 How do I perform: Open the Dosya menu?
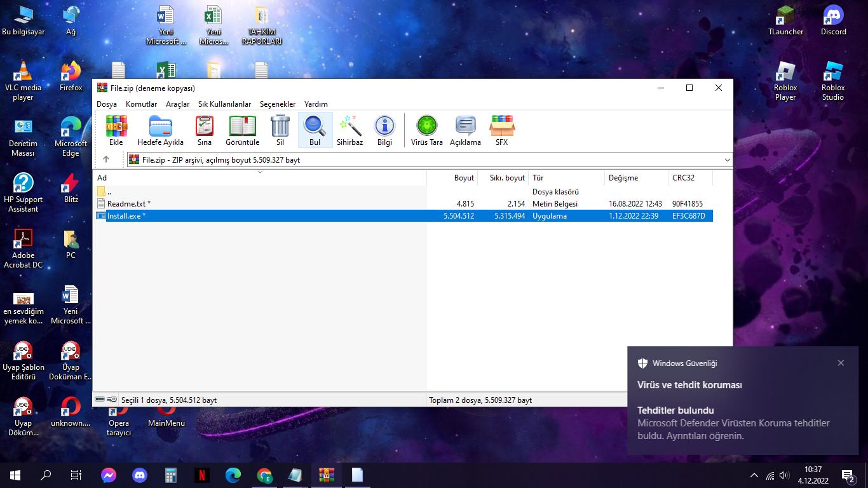point(106,104)
